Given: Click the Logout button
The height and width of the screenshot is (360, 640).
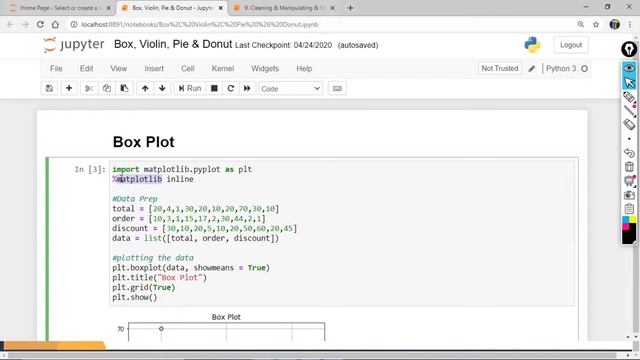Looking at the screenshot, I should [571, 45].
